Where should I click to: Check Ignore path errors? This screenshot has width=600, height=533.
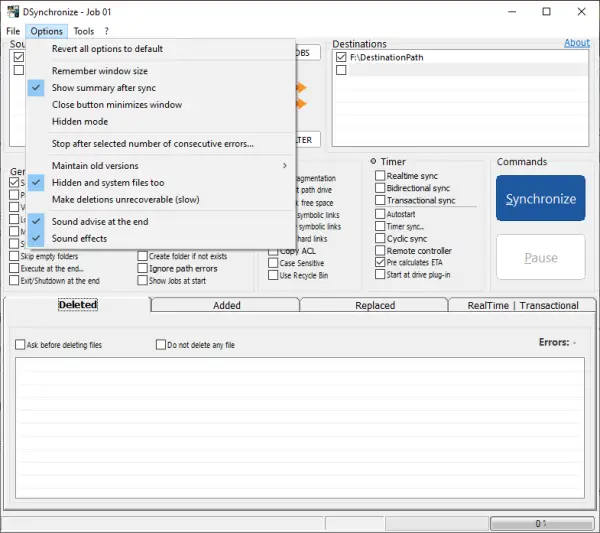point(142,268)
